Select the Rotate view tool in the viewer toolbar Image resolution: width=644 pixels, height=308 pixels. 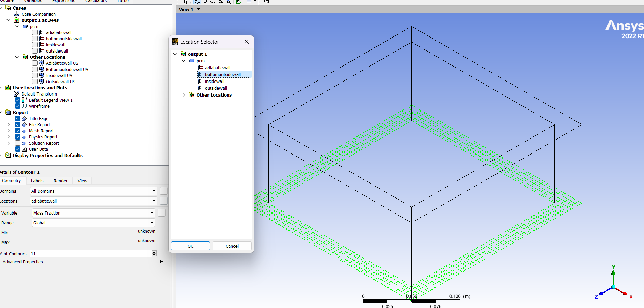pyautogui.click(x=197, y=2)
